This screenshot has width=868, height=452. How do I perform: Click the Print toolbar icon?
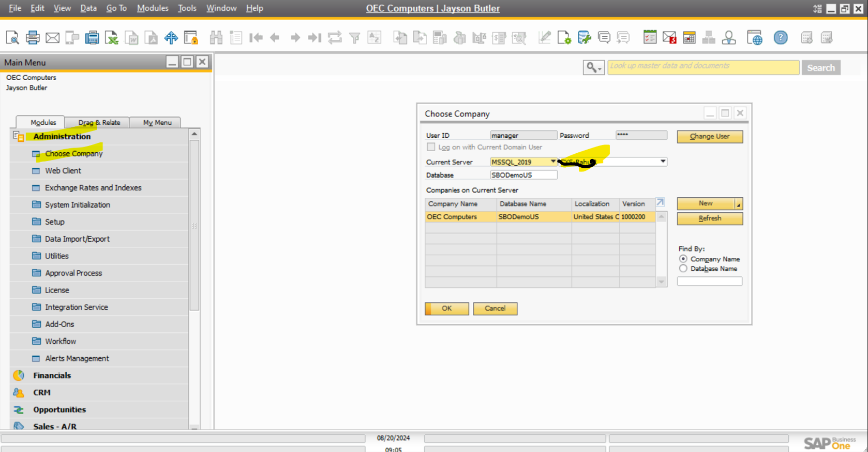pyautogui.click(x=33, y=37)
